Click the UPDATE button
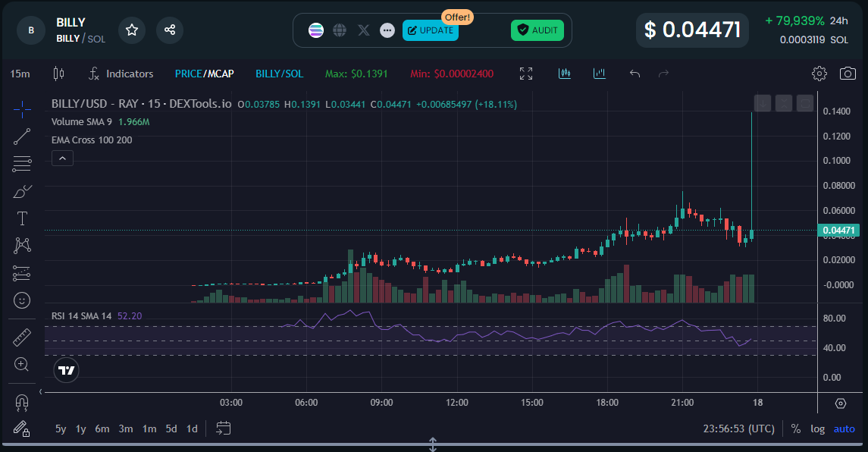Screen dimensions: 868x452 (430, 30)
